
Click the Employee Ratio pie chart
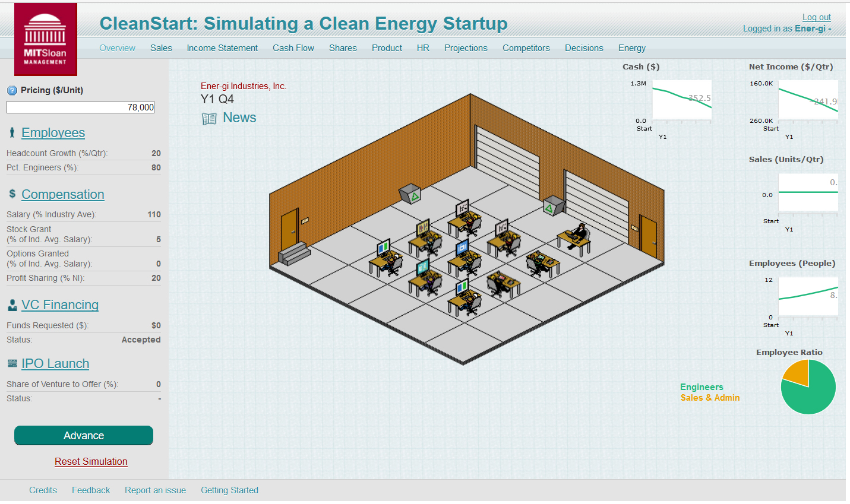pos(808,386)
